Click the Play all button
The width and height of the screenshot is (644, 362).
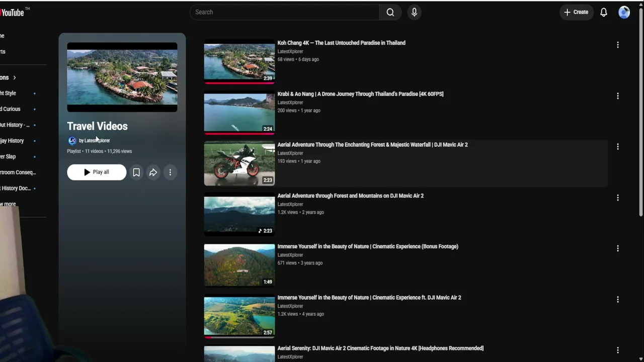pyautogui.click(x=97, y=172)
